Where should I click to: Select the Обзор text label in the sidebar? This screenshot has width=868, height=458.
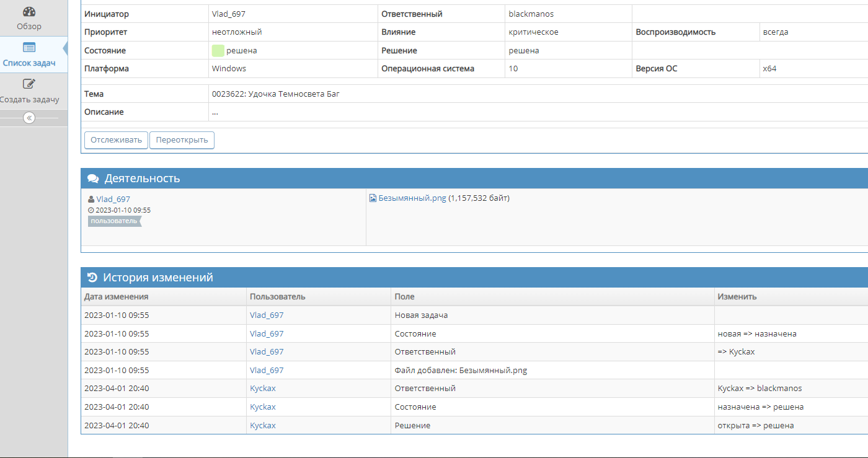point(29,27)
